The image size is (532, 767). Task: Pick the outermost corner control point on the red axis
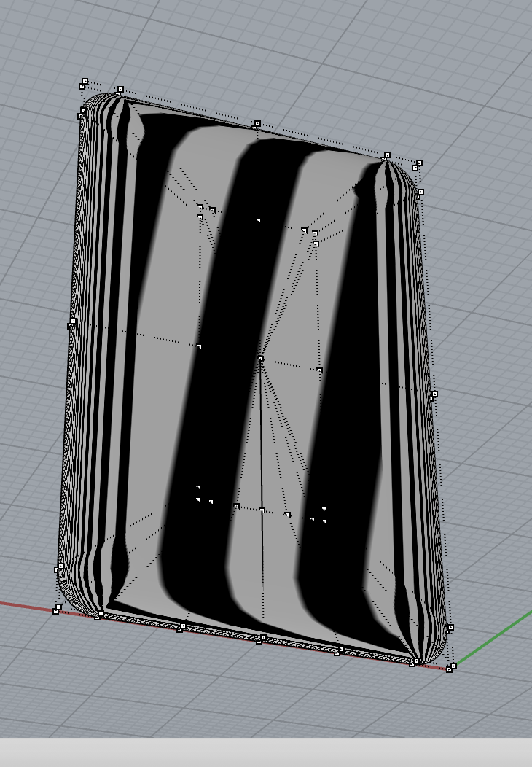55,611
